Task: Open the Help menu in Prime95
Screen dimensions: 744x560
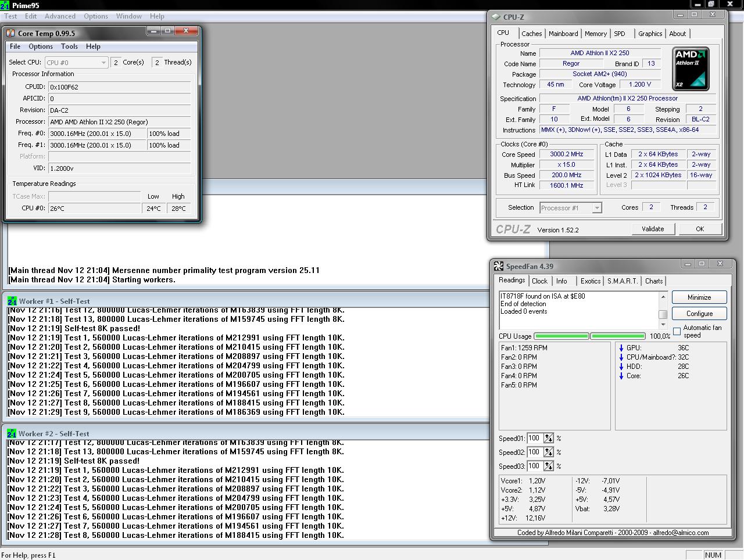Action: [x=157, y=16]
